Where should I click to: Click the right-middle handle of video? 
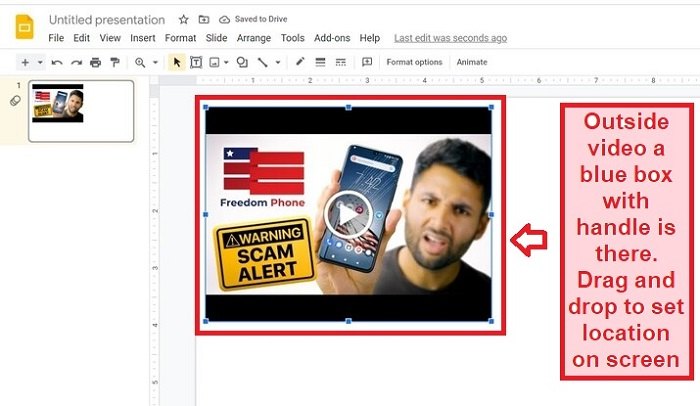coord(492,214)
